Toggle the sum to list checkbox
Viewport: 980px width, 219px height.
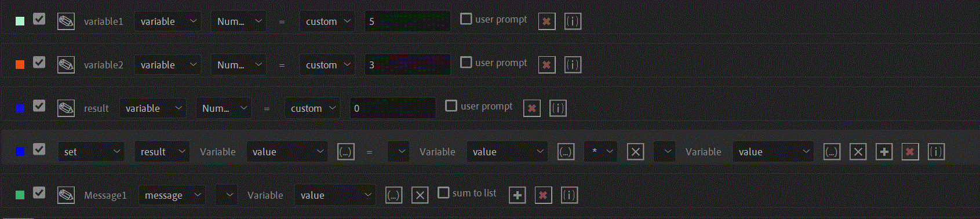tap(443, 192)
